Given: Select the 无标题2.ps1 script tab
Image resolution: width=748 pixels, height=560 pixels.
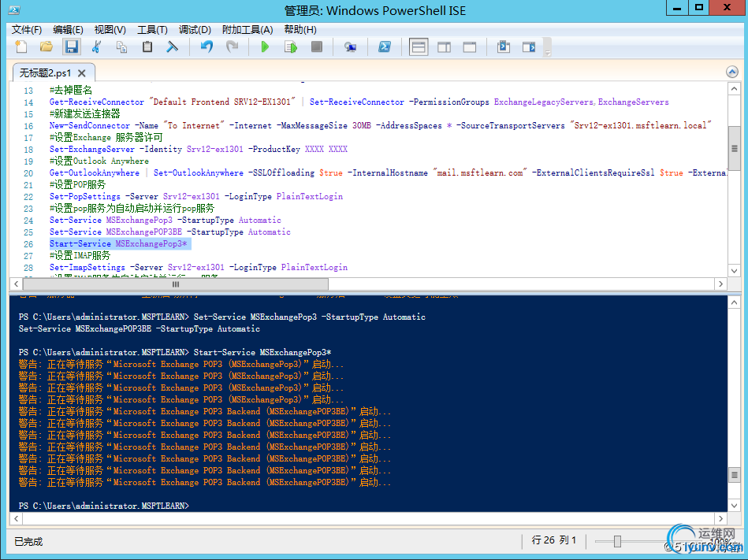Looking at the screenshot, I should (x=45, y=73).
